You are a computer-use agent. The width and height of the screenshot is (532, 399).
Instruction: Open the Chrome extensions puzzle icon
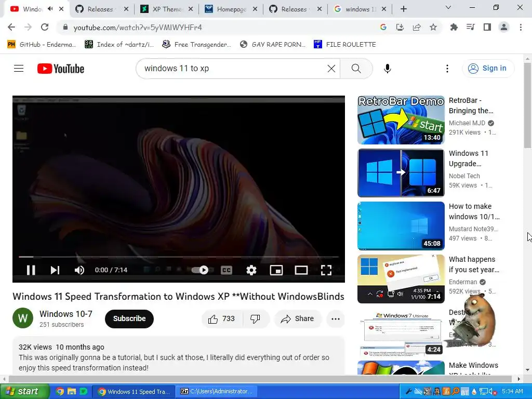(x=454, y=27)
